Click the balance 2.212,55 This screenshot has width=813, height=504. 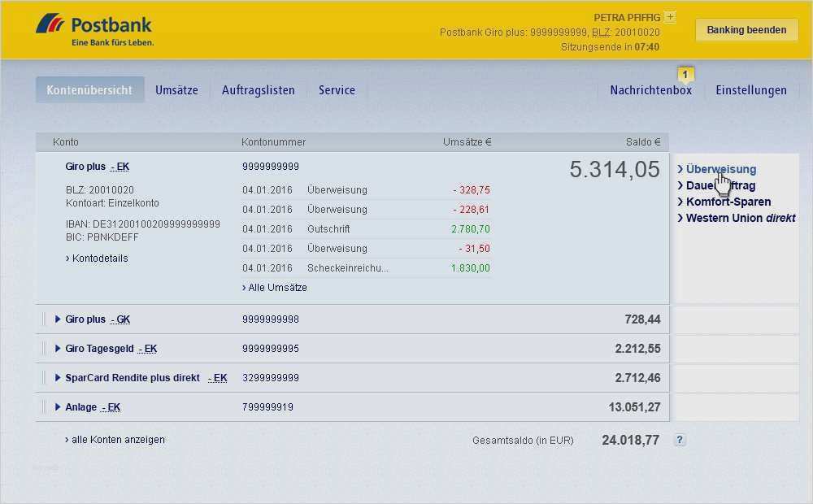[637, 349]
